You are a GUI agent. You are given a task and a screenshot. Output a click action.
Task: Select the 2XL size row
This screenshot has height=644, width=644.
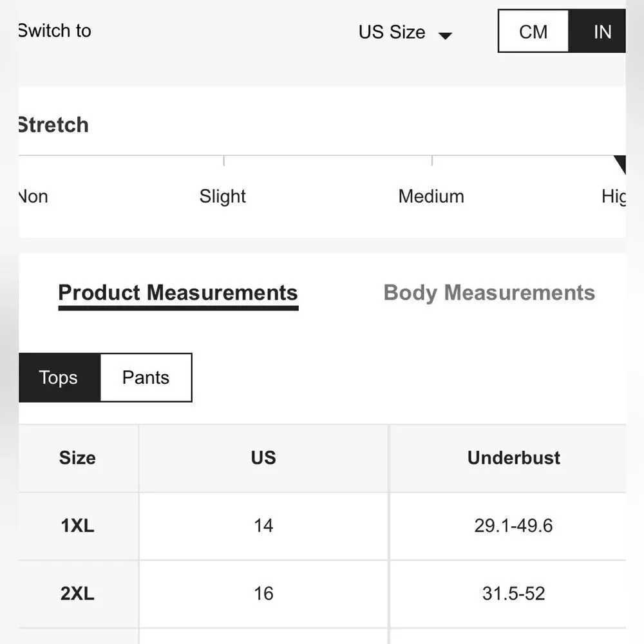(x=77, y=593)
